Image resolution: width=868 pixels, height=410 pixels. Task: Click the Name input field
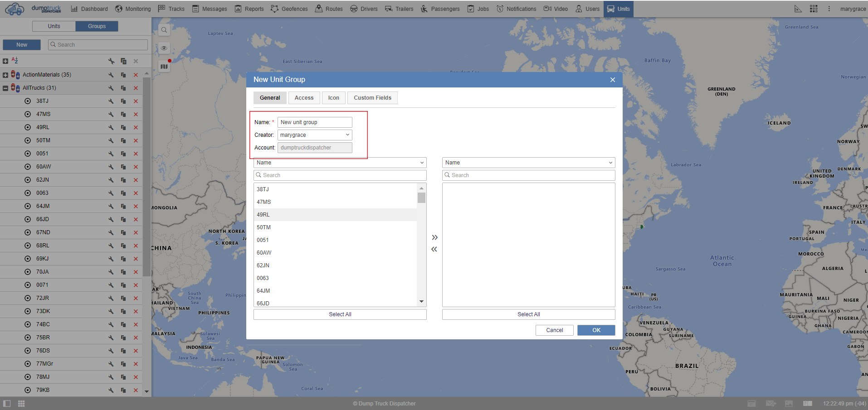pyautogui.click(x=315, y=122)
